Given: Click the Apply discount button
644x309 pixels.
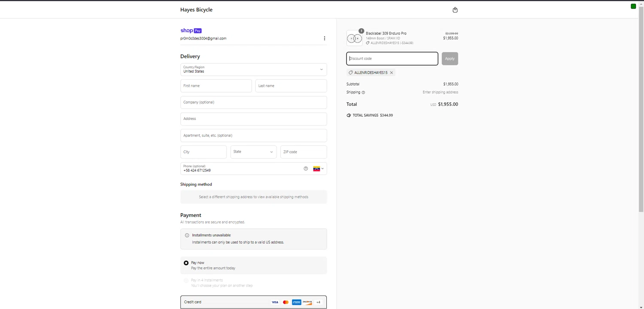Looking at the screenshot, I should point(450,58).
